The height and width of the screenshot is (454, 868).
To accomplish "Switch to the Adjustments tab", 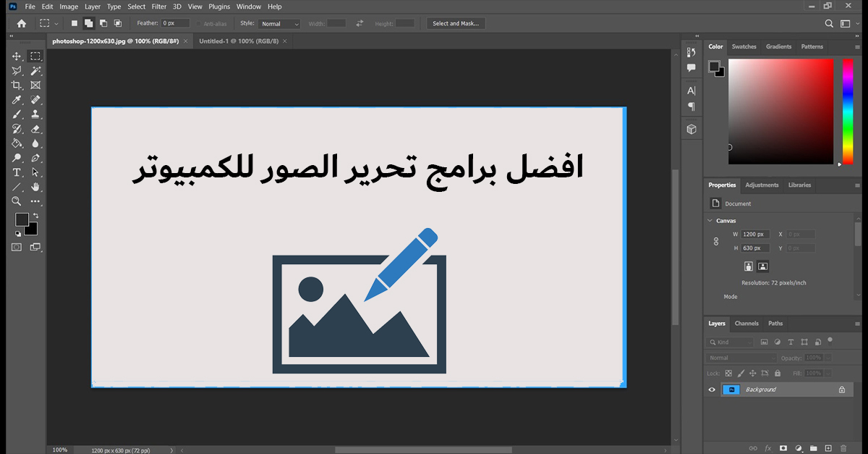I will tap(762, 185).
